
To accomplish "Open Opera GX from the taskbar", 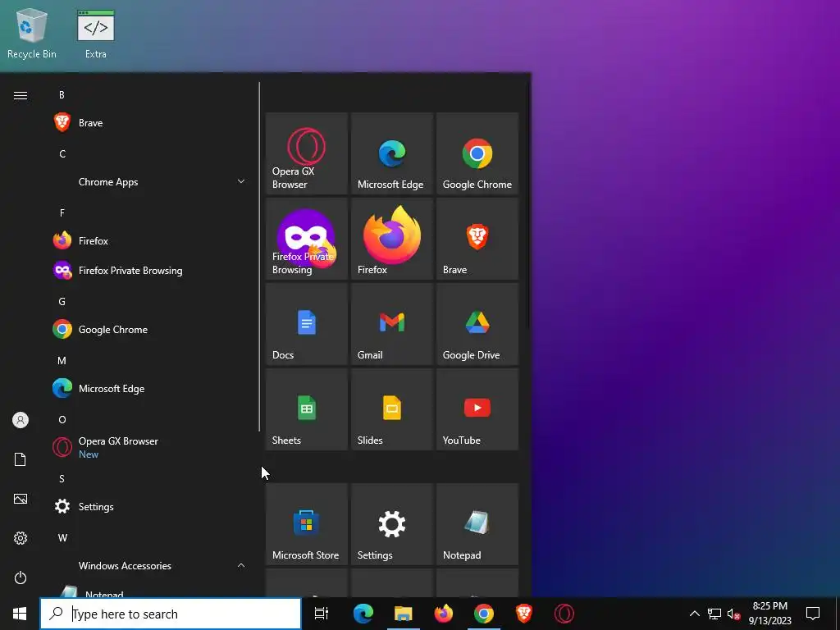I will [564, 614].
